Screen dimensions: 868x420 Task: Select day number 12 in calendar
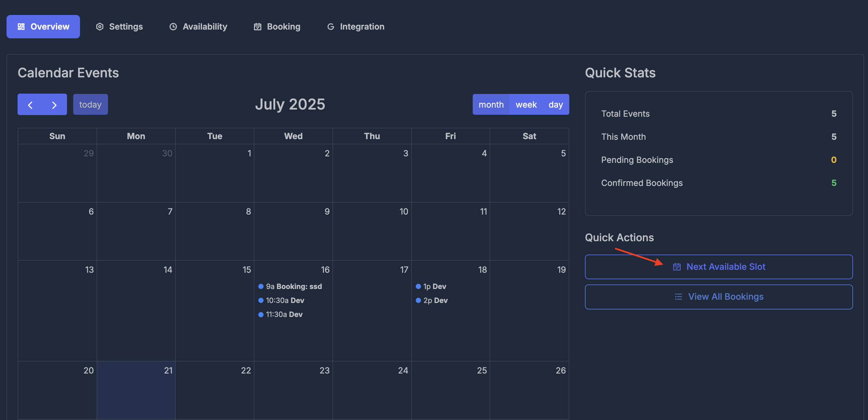(562, 212)
